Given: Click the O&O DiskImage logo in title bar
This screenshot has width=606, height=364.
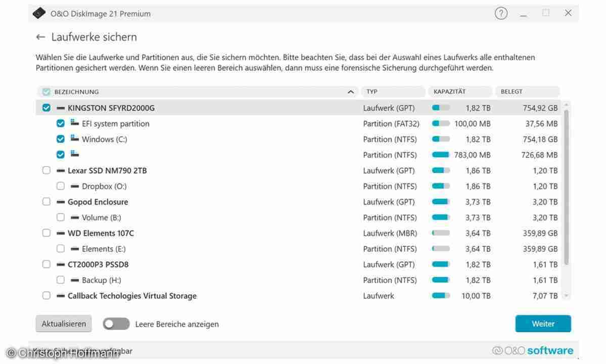Looking at the screenshot, I should (40, 13).
